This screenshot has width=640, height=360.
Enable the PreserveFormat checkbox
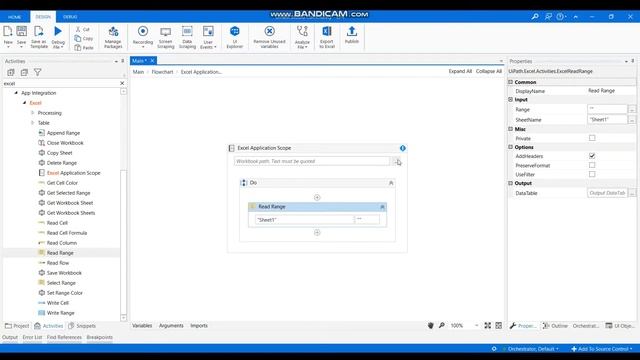click(592, 165)
